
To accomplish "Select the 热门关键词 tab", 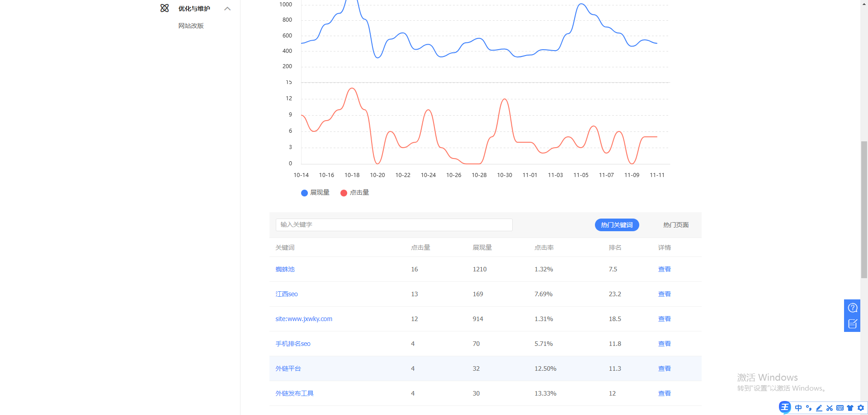I will pos(617,225).
